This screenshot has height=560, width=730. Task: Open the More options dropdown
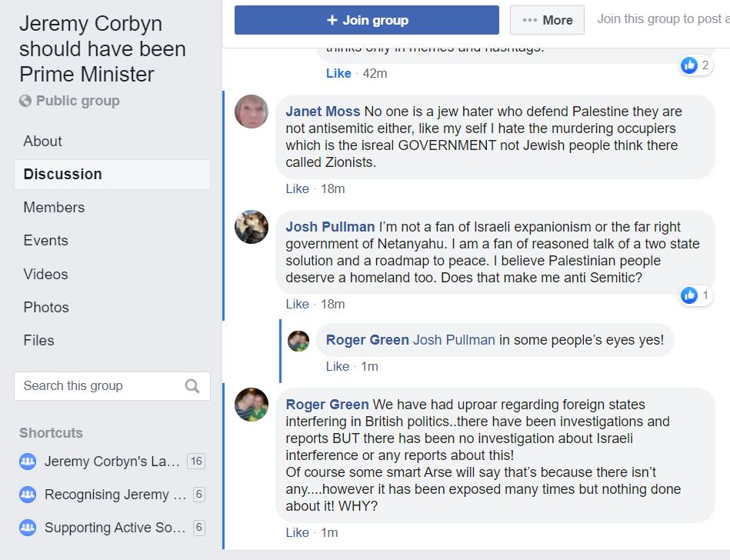(x=547, y=21)
